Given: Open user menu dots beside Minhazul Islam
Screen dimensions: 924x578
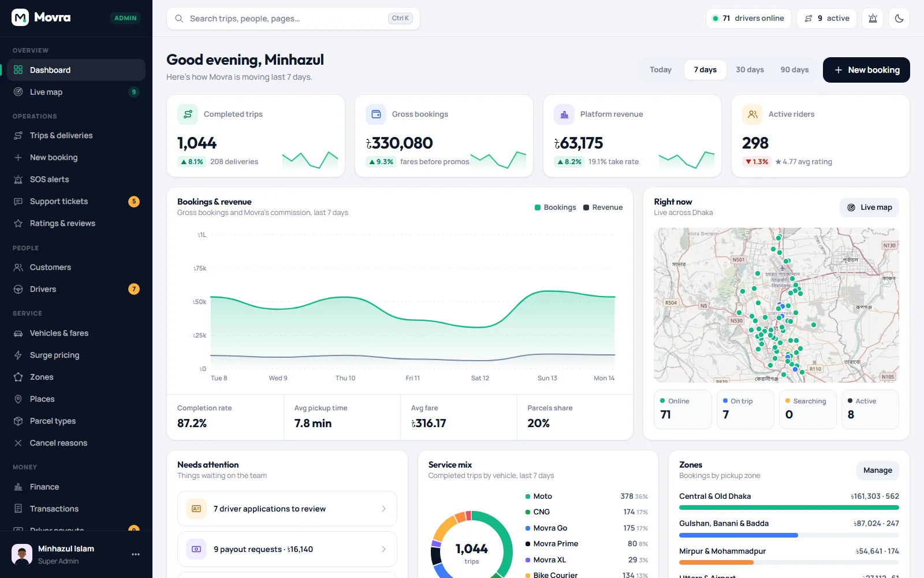Looking at the screenshot, I should pos(136,554).
